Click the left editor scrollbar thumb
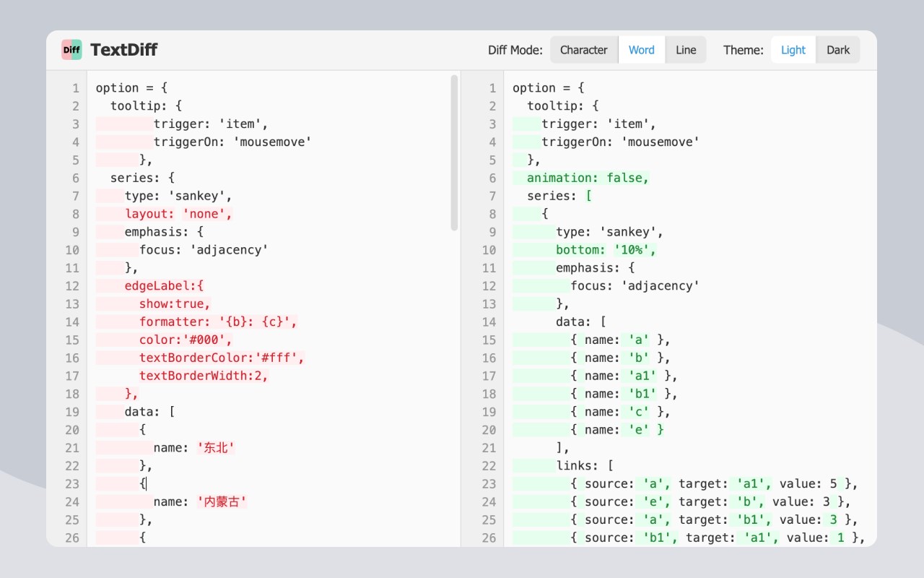The image size is (924, 578). (x=454, y=152)
